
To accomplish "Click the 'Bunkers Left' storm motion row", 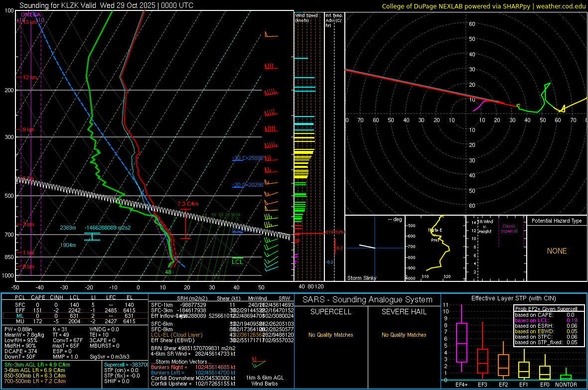I will [x=193, y=373].
